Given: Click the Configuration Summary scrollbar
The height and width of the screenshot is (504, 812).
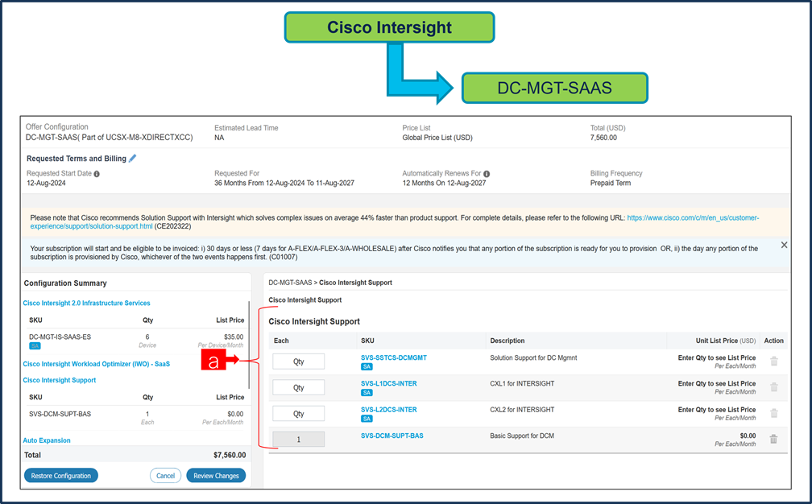Looking at the screenshot, I should coord(250,345).
